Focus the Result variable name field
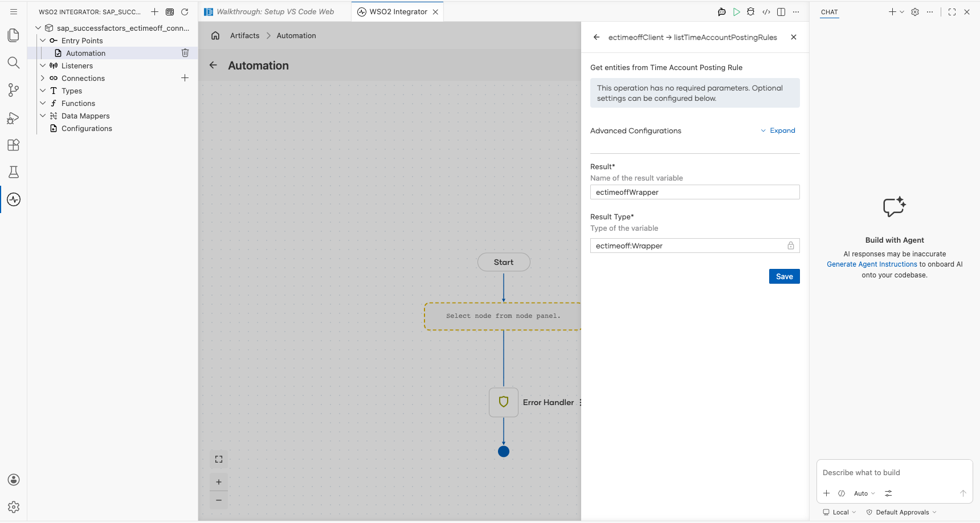This screenshot has height=523, width=980. [x=695, y=192]
